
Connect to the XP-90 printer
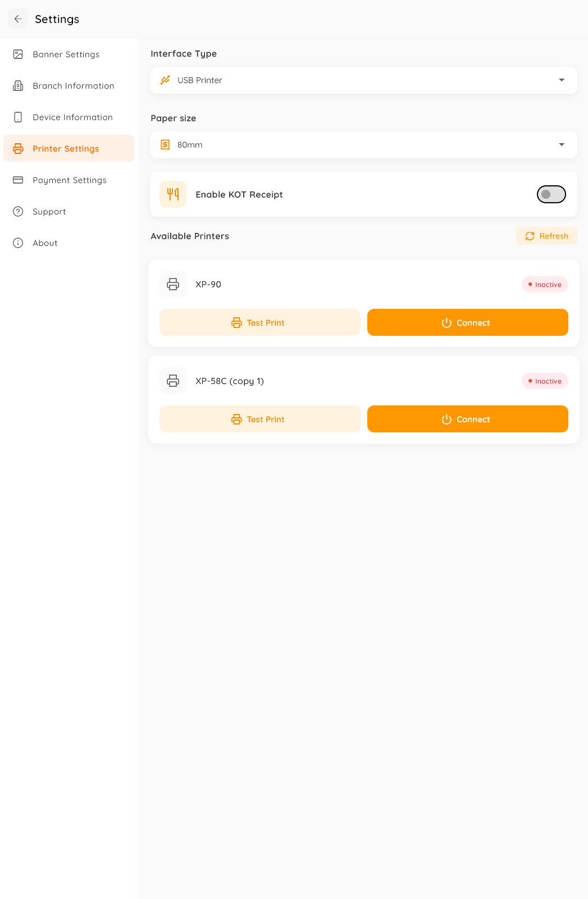click(467, 322)
